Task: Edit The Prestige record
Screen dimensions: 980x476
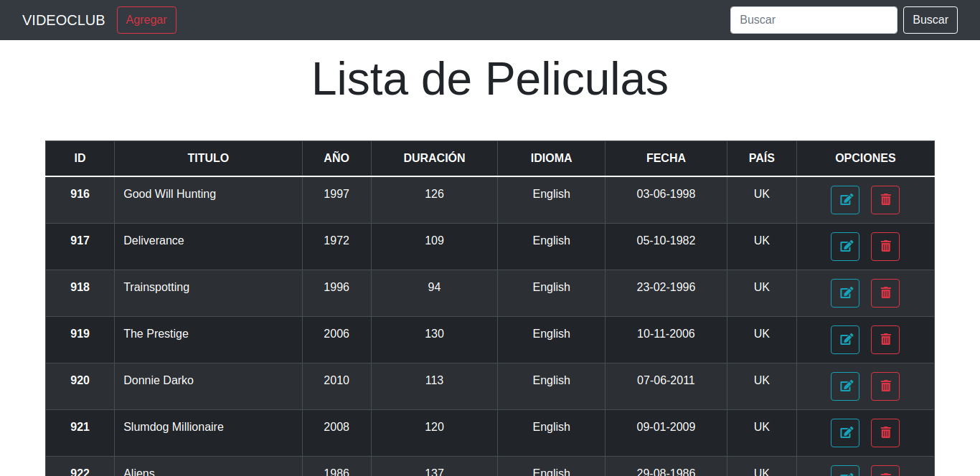Action: 845,340
